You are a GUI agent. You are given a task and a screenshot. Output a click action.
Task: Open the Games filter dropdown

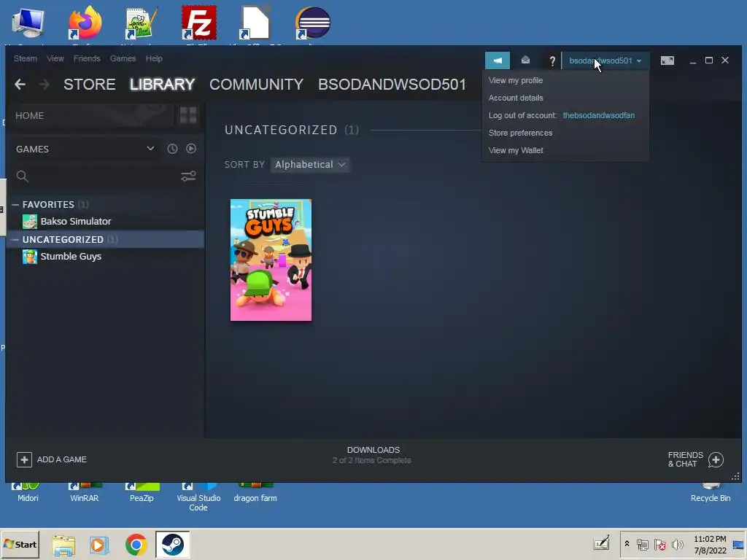(85, 149)
